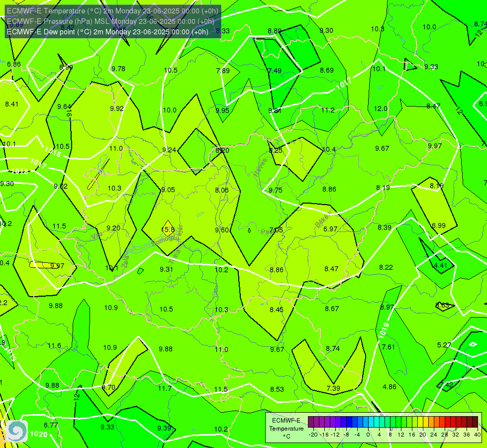This screenshot has height=448, width=487.
Task: Click the 9.39 temperature value
Action: click(x=164, y=428)
